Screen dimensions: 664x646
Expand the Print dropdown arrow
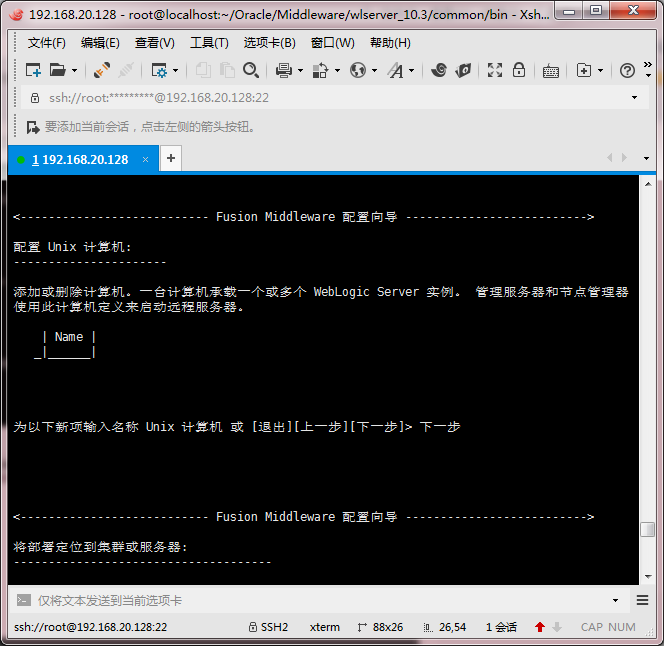301,70
